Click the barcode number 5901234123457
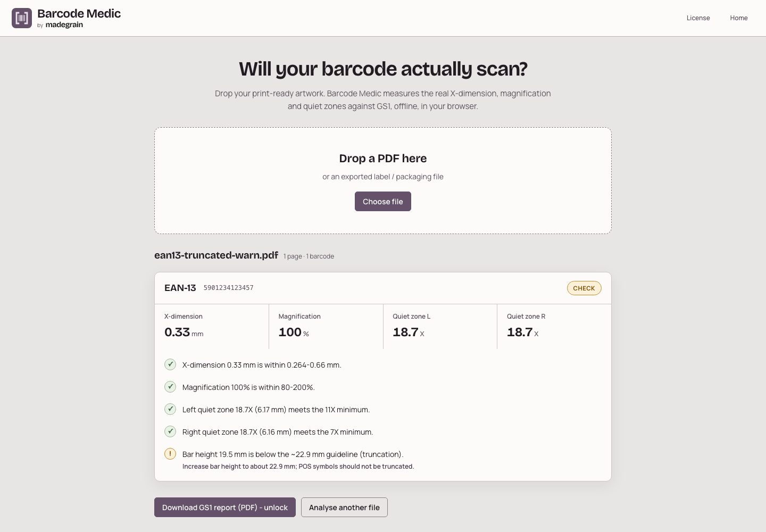The height and width of the screenshot is (532, 766). point(229,288)
